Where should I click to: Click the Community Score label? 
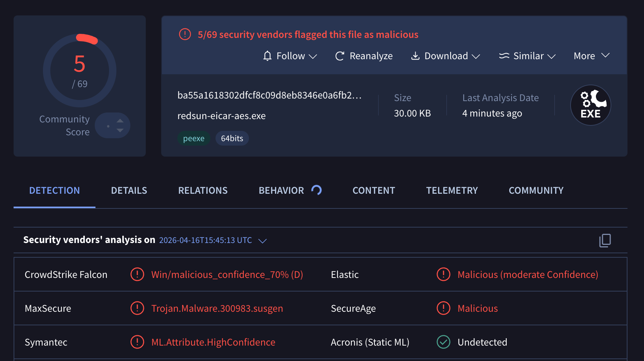pos(65,125)
